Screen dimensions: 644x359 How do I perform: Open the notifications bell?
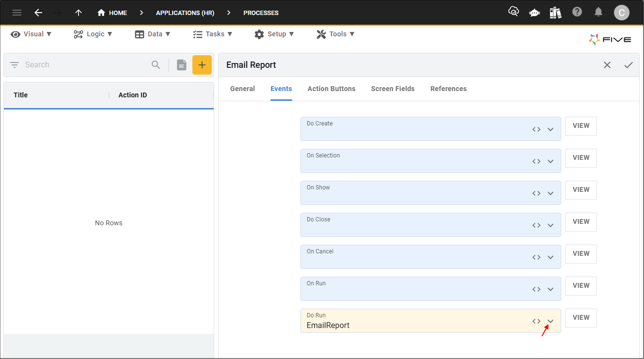(x=598, y=12)
